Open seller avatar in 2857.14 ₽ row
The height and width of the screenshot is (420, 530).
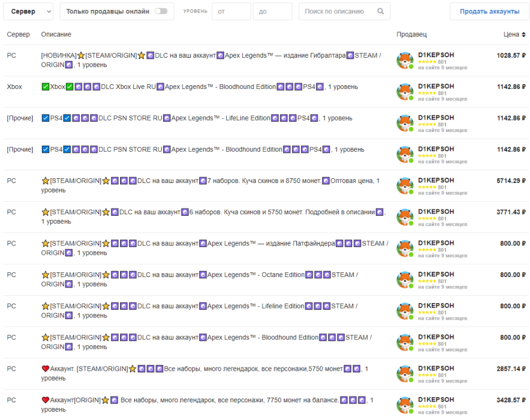[x=405, y=374]
